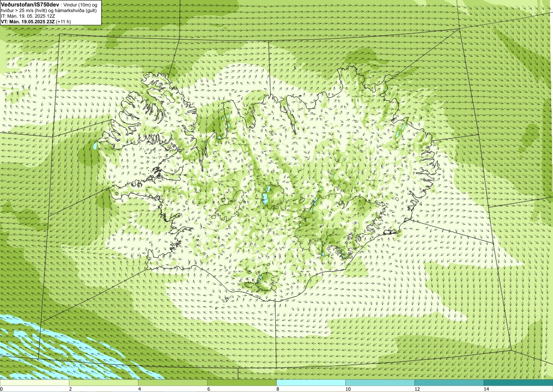This screenshot has height=392, width=553.
Task: Click the darkest teal swatch above 14 m/s
Action: (x=518, y=383)
